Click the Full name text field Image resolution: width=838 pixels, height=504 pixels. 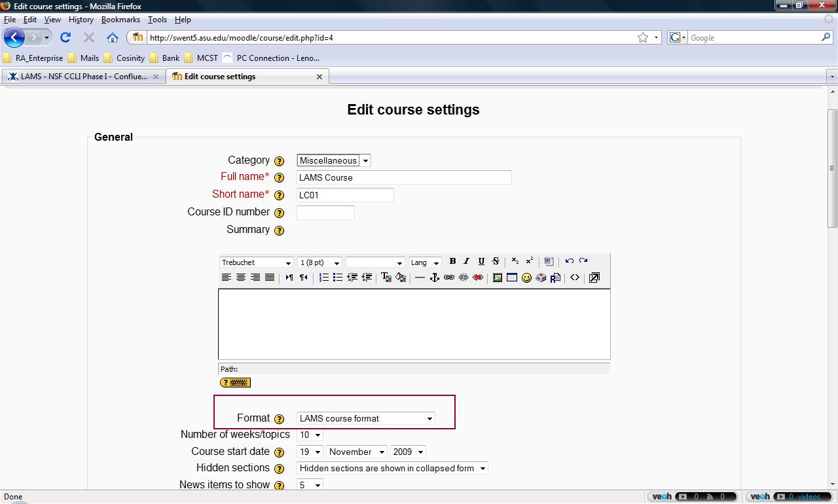click(x=403, y=177)
